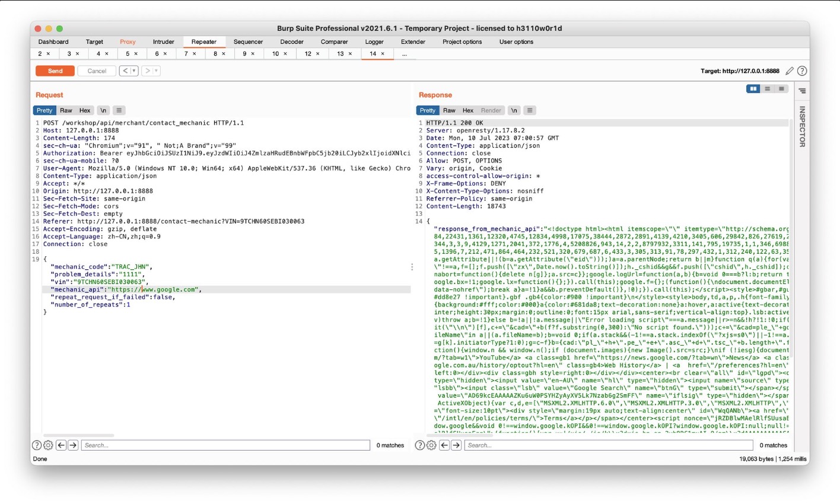Close Repeater tab 14

383,54
